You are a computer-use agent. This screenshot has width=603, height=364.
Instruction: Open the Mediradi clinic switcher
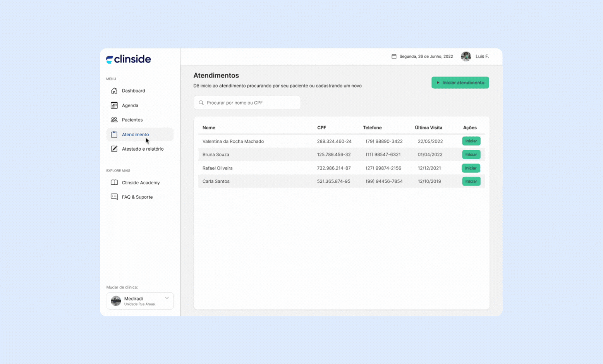coord(140,301)
